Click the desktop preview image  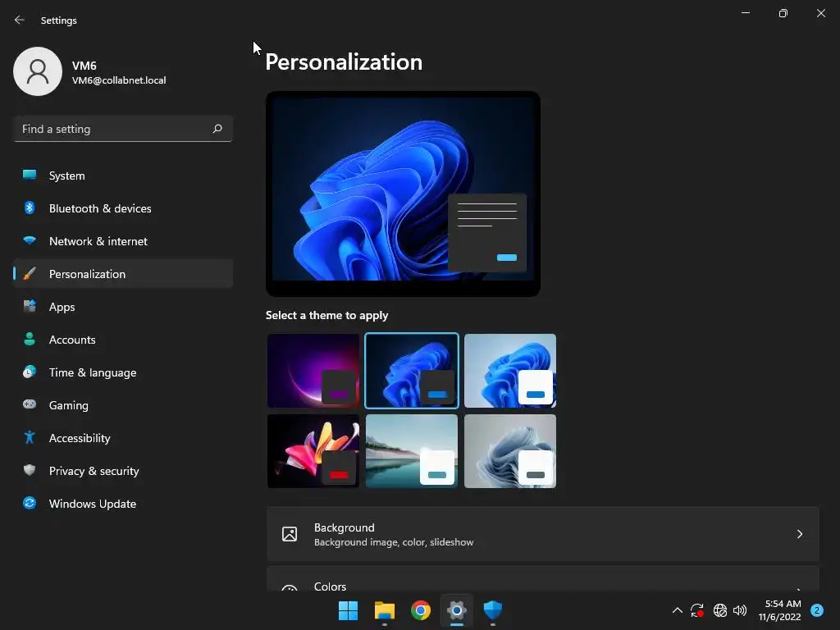point(403,194)
